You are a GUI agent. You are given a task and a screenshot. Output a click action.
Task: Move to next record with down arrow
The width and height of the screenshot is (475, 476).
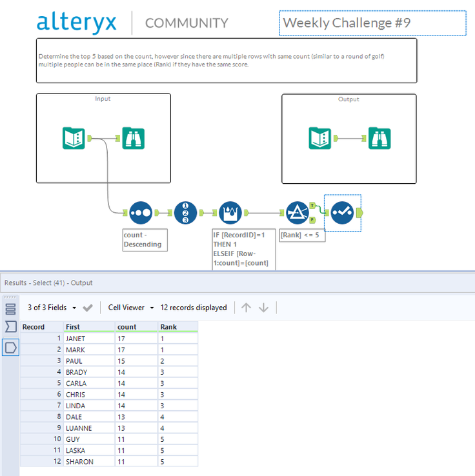coord(263,308)
